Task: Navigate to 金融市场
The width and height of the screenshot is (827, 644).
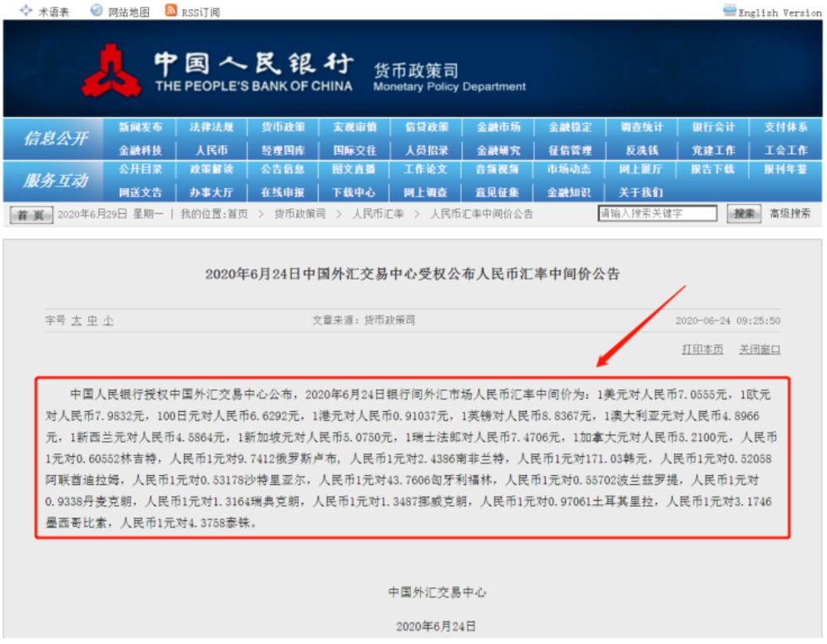Action: [x=498, y=127]
